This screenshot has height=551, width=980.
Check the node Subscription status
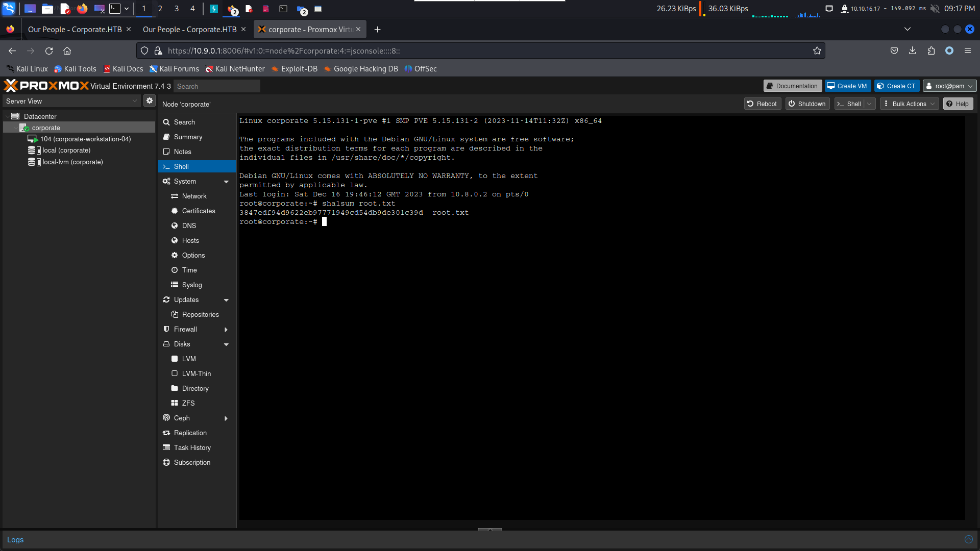coord(192,462)
